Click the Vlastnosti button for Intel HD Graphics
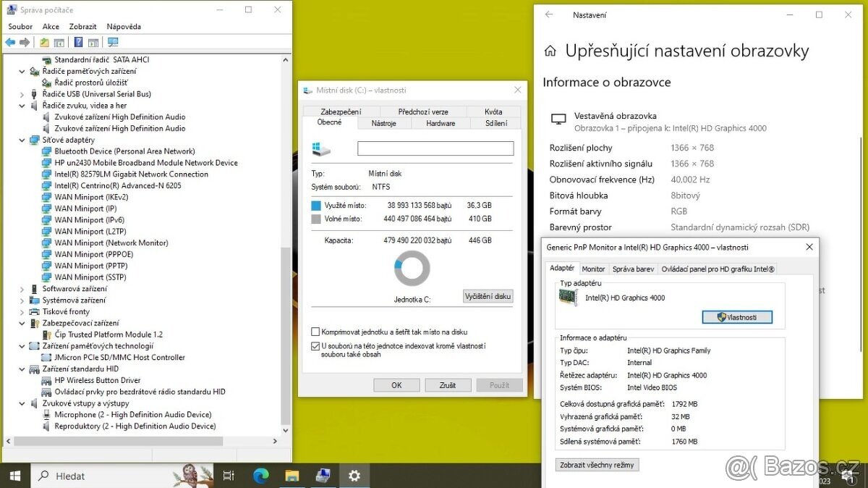 click(x=737, y=316)
